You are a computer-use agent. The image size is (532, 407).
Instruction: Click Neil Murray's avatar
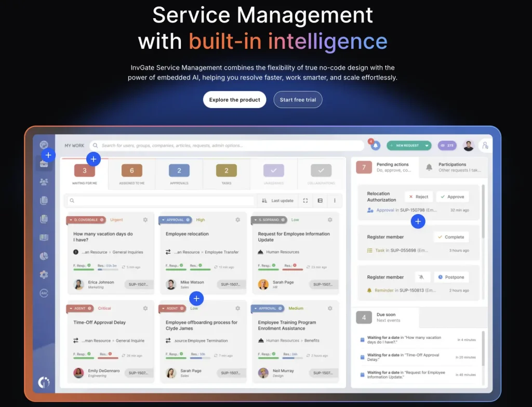263,373
